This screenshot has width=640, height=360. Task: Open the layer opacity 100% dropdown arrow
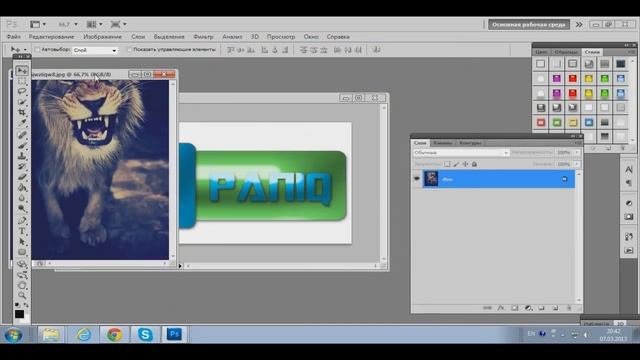pos(577,153)
